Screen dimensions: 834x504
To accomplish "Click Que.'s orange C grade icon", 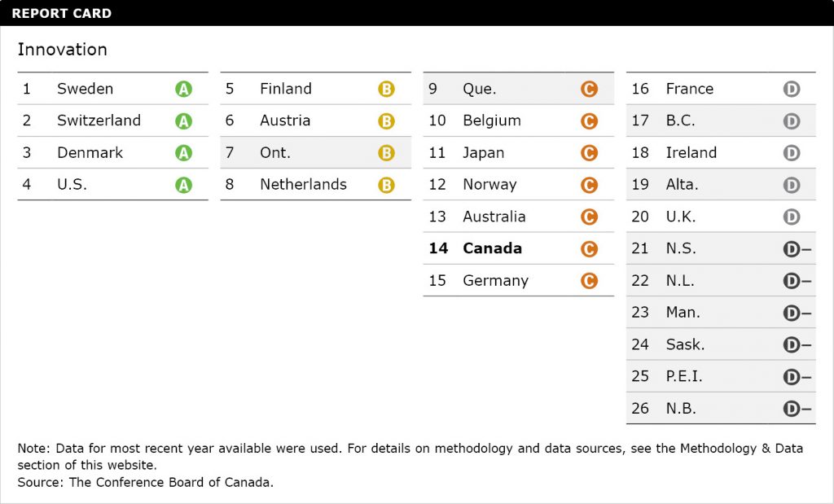I will (589, 89).
